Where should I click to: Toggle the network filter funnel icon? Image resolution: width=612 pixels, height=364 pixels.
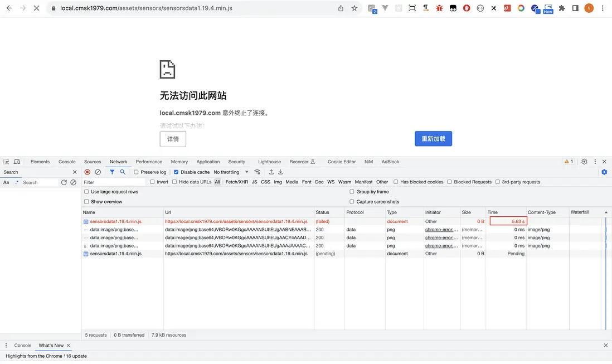click(112, 172)
